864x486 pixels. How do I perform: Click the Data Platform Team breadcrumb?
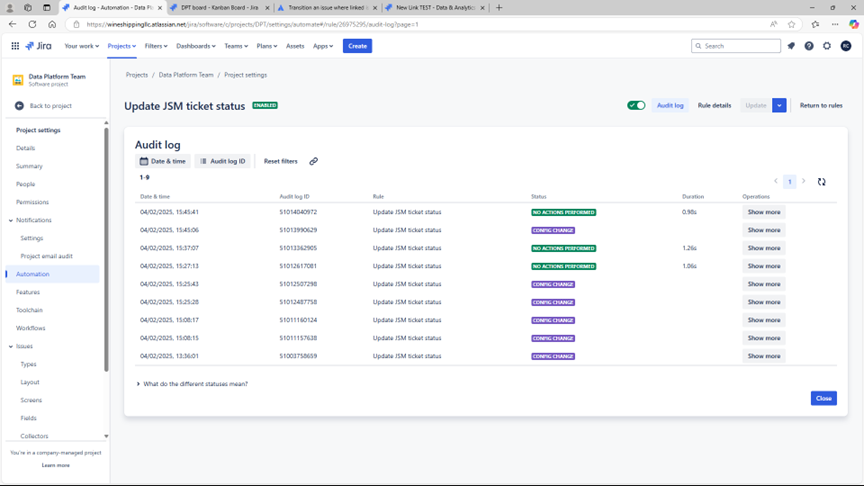click(x=186, y=75)
